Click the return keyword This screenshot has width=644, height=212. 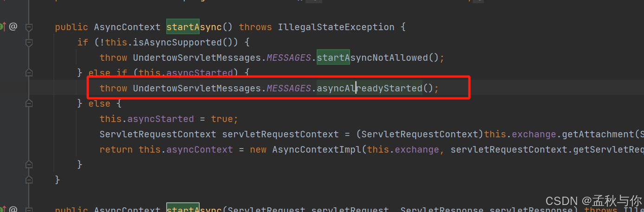[116, 149]
